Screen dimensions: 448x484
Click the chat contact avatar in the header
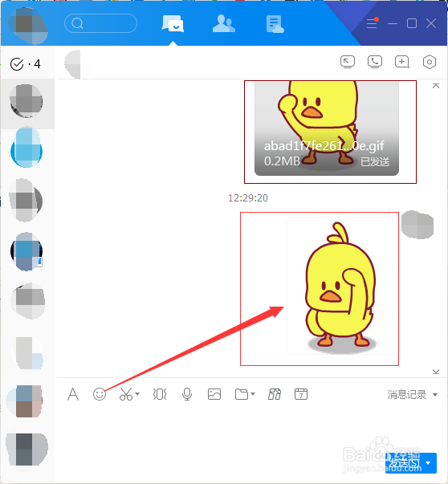[74, 64]
